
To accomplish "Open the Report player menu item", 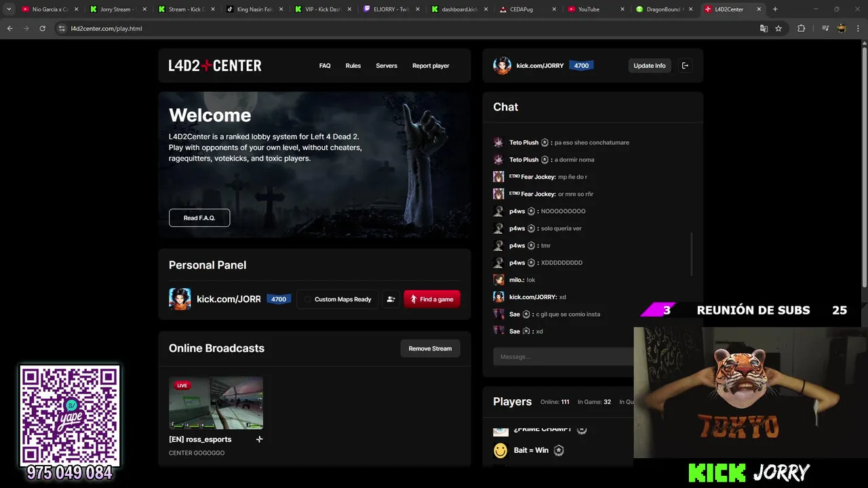I will click(431, 66).
